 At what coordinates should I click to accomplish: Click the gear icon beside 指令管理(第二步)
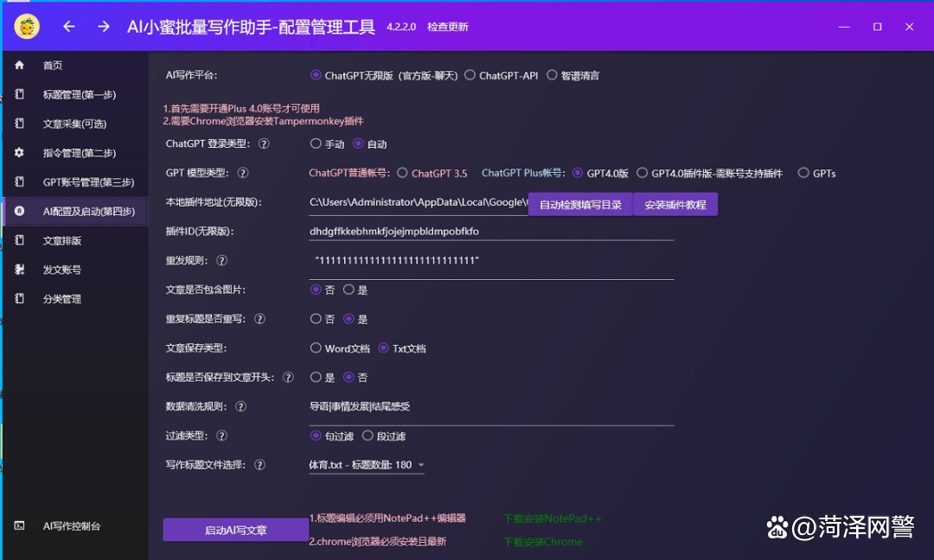(x=20, y=152)
